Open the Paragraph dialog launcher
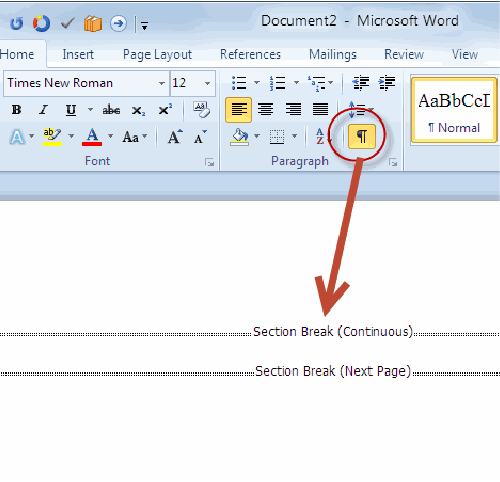This screenshot has width=500, height=482. pos(393,163)
